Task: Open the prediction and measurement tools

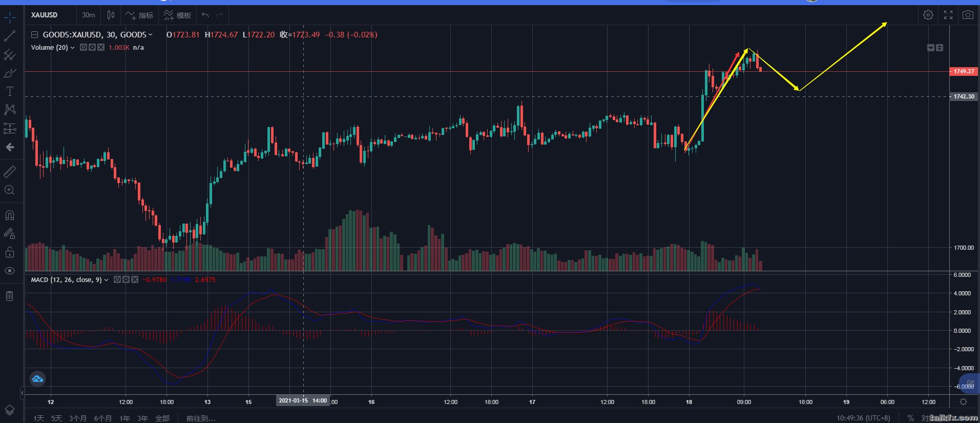Action: [x=10, y=128]
